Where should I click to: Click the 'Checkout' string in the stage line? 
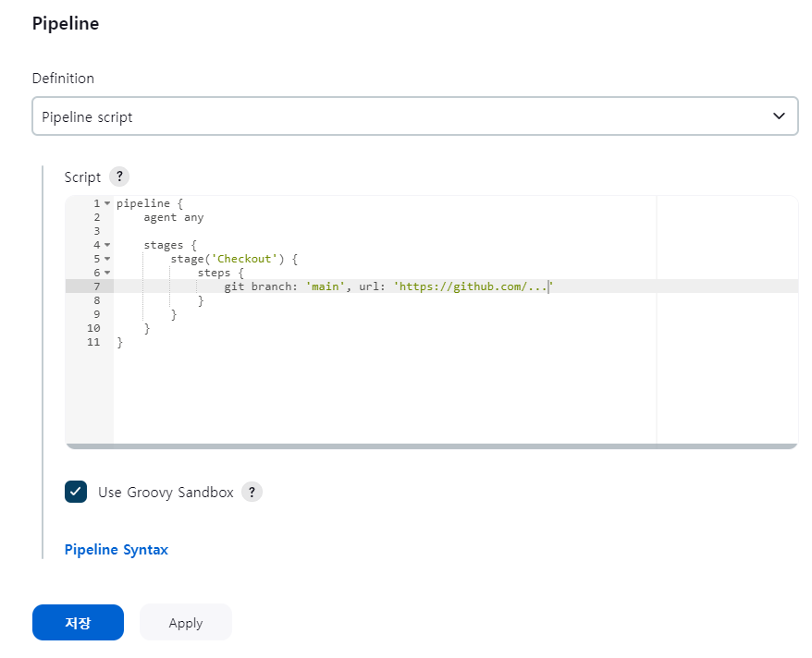click(x=244, y=259)
